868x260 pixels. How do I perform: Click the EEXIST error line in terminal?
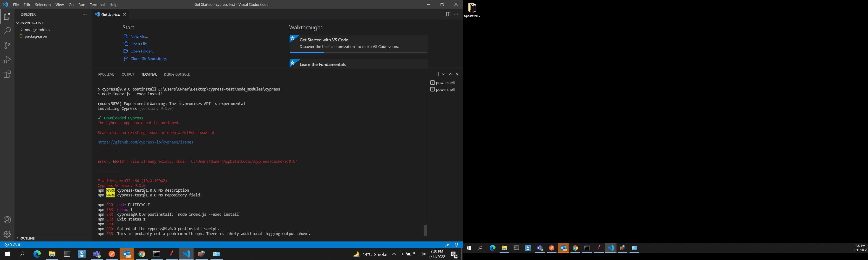[197, 162]
